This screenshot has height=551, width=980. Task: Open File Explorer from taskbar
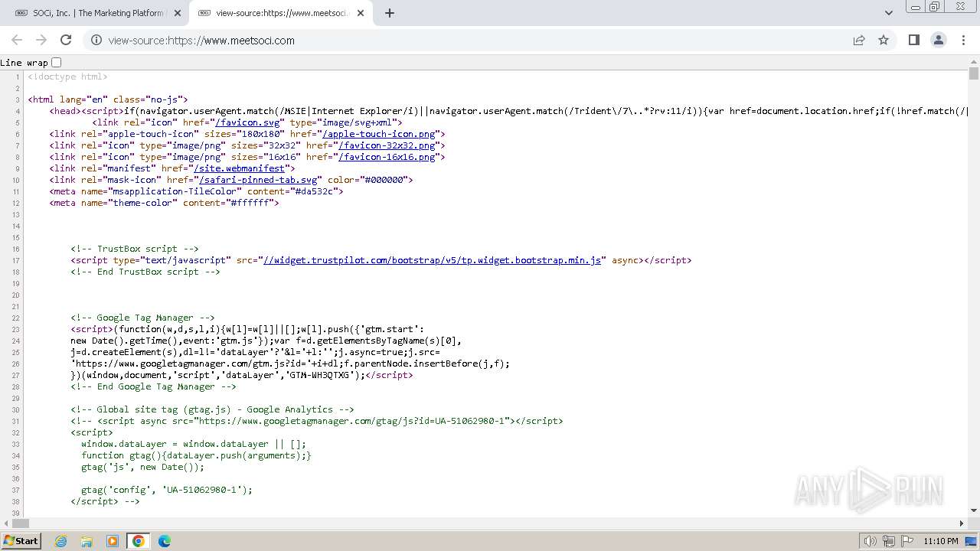[87, 541]
